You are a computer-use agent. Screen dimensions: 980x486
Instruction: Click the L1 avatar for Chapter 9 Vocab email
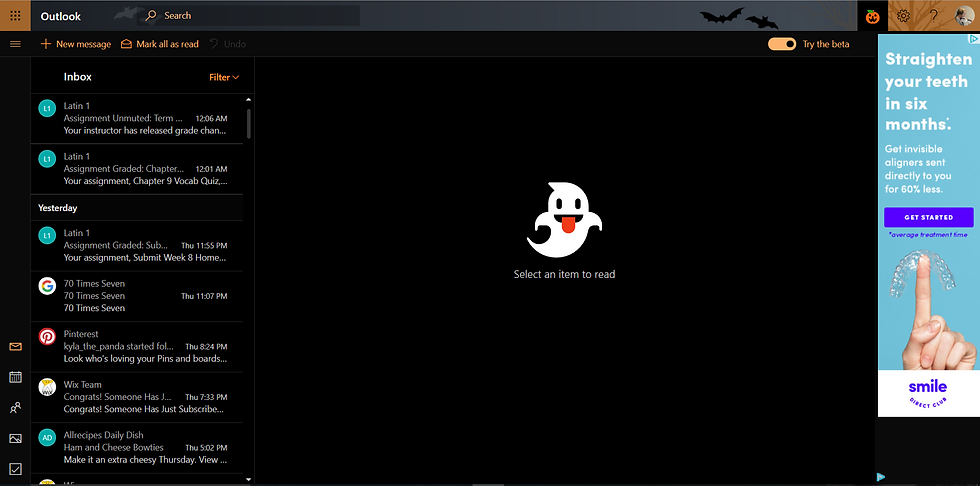coord(47,159)
